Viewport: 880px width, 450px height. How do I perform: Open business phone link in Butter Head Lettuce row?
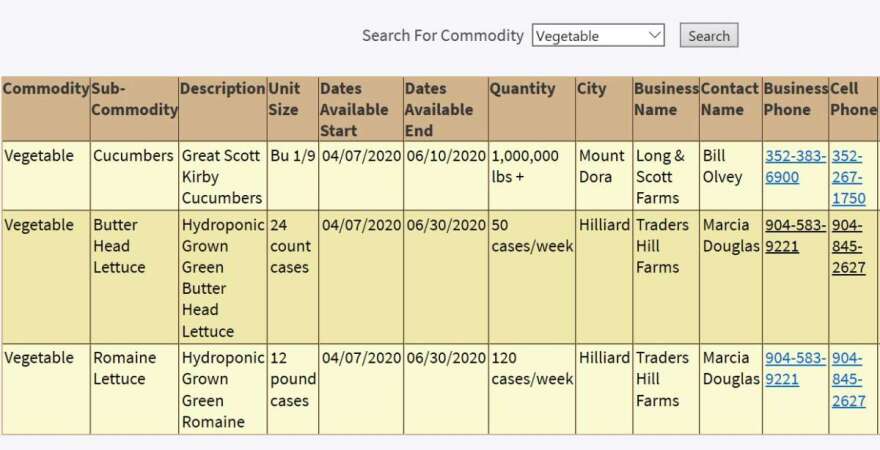(795, 236)
